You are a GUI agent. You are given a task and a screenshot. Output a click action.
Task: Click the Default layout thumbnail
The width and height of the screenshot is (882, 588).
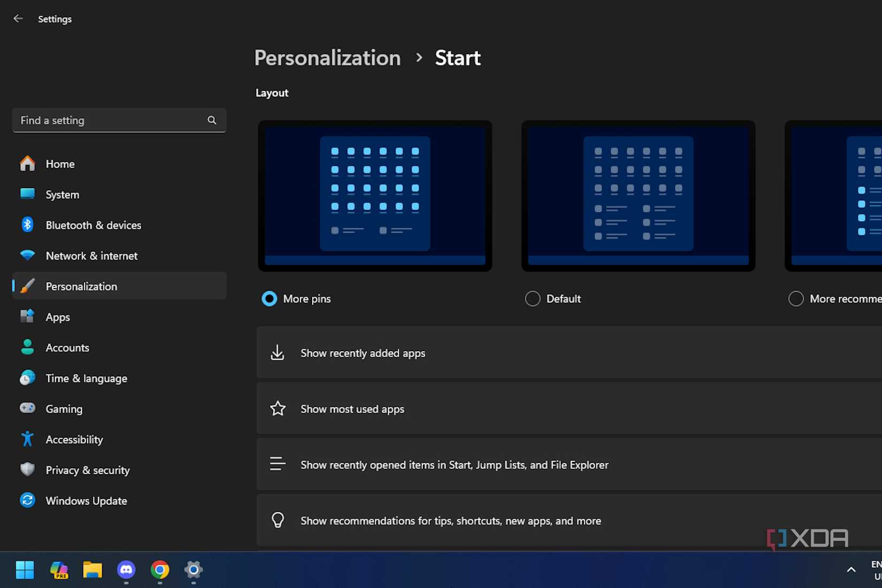[638, 196]
